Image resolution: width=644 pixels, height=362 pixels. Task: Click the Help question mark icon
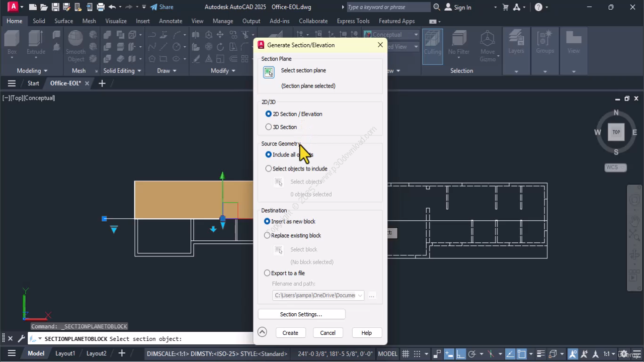click(x=538, y=7)
